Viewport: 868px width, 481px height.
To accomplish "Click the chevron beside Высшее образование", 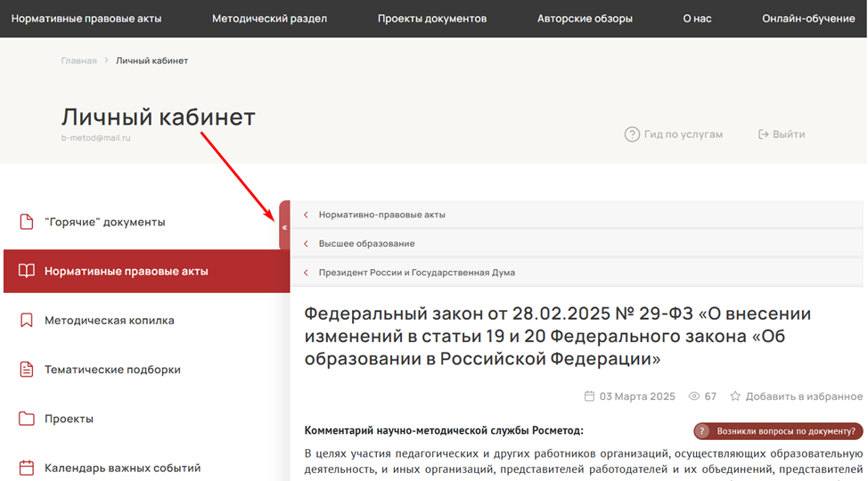I will click(x=306, y=243).
